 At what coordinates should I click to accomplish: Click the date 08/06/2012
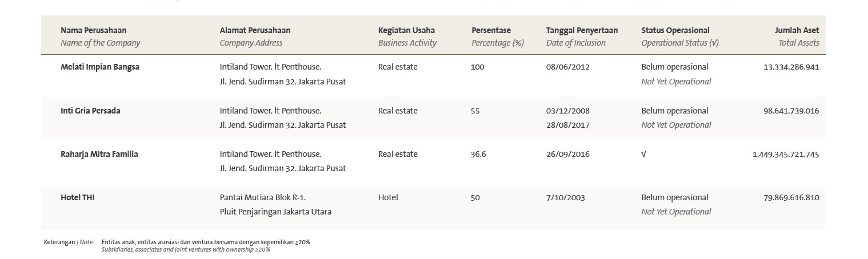point(568,67)
